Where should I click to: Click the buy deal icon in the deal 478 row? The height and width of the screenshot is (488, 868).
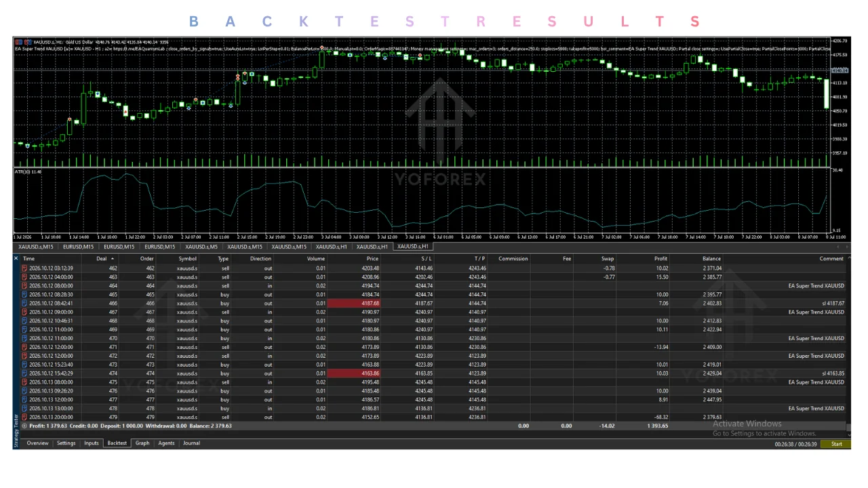point(24,409)
